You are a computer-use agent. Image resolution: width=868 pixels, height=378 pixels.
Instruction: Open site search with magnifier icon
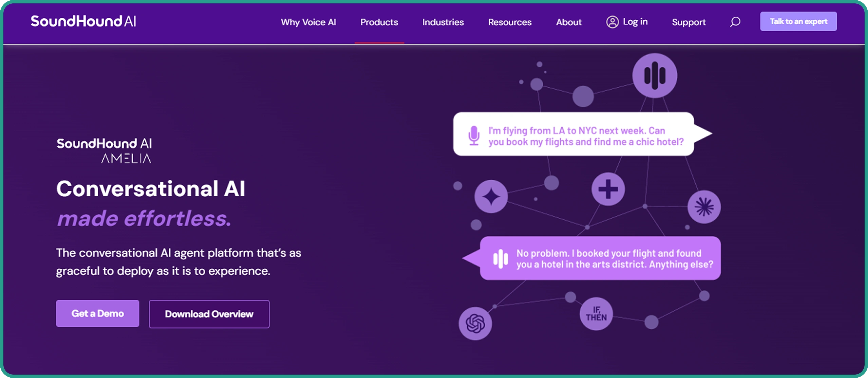pyautogui.click(x=735, y=22)
